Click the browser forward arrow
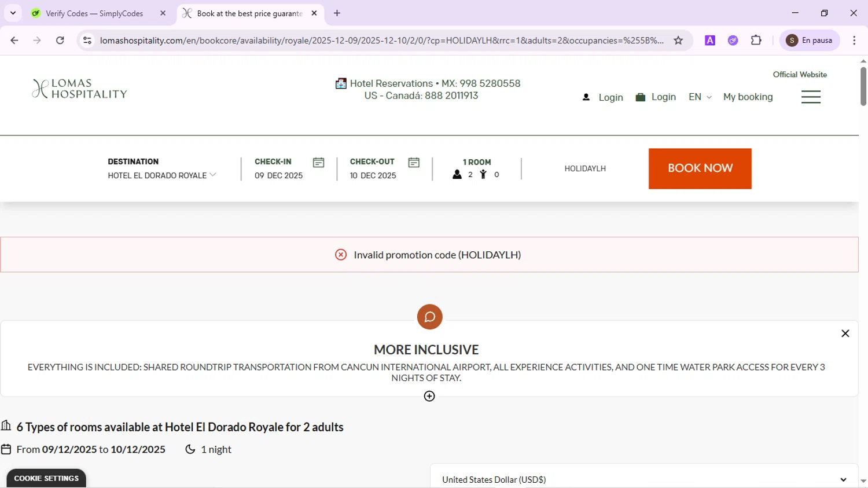This screenshot has height=488, width=868. point(37,41)
